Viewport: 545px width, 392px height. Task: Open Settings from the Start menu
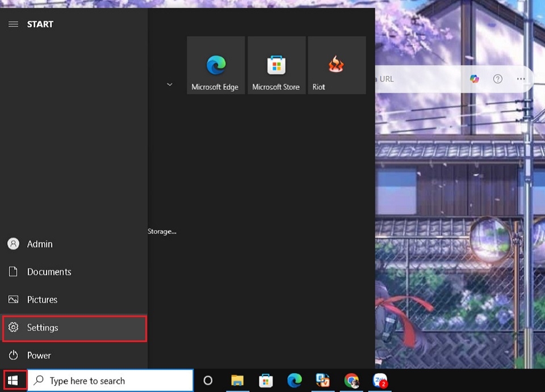[74, 328]
